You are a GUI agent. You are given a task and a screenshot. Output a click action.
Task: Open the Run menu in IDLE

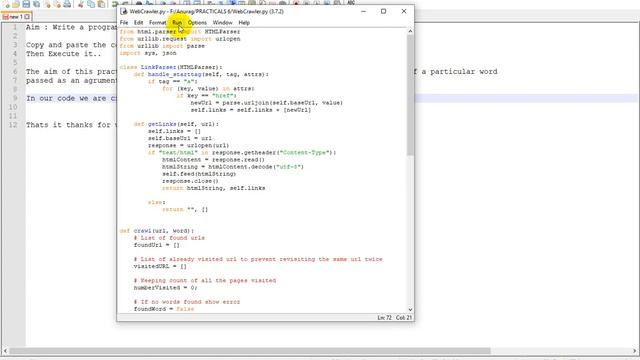tap(176, 22)
